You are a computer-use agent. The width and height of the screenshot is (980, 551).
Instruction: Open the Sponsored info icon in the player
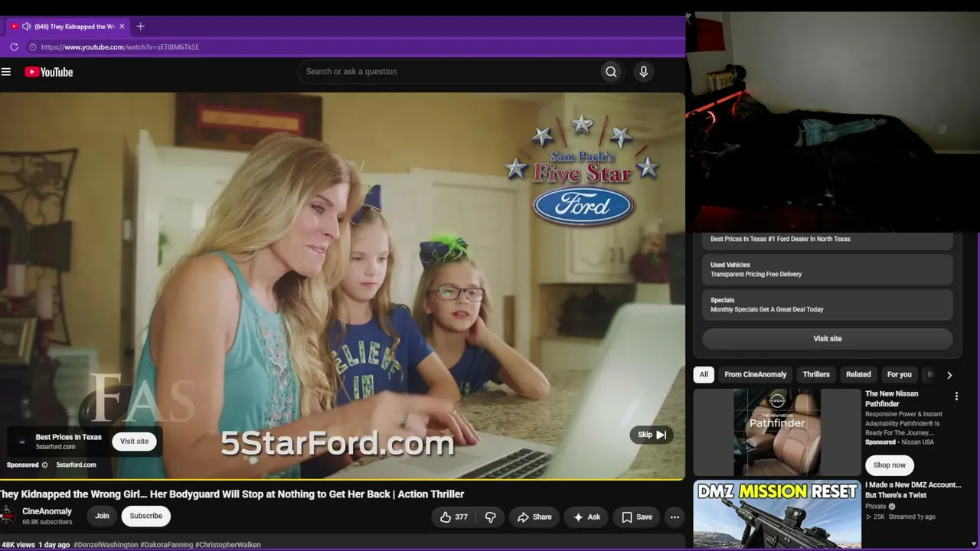pyautogui.click(x=44, y=465)
